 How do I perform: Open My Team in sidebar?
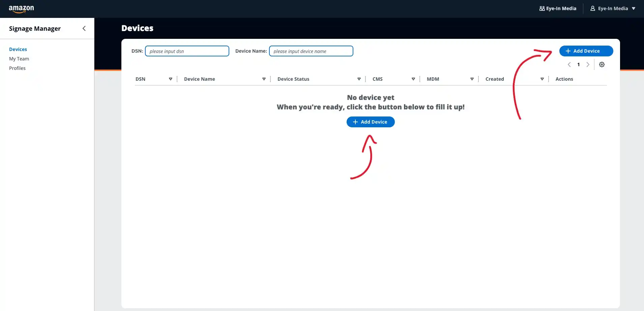(19, 59)
